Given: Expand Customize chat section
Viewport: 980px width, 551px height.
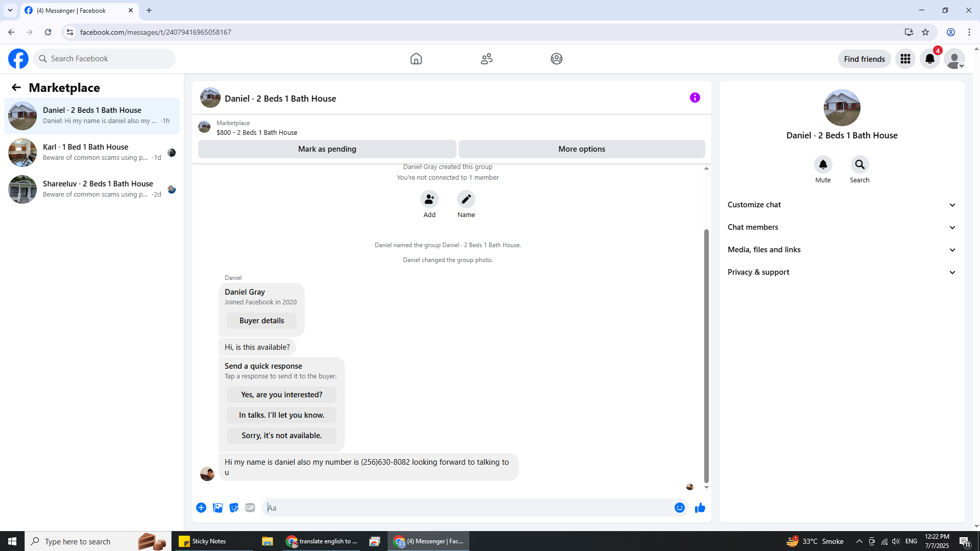Looking at the screenshot, I should click(842, 205).
